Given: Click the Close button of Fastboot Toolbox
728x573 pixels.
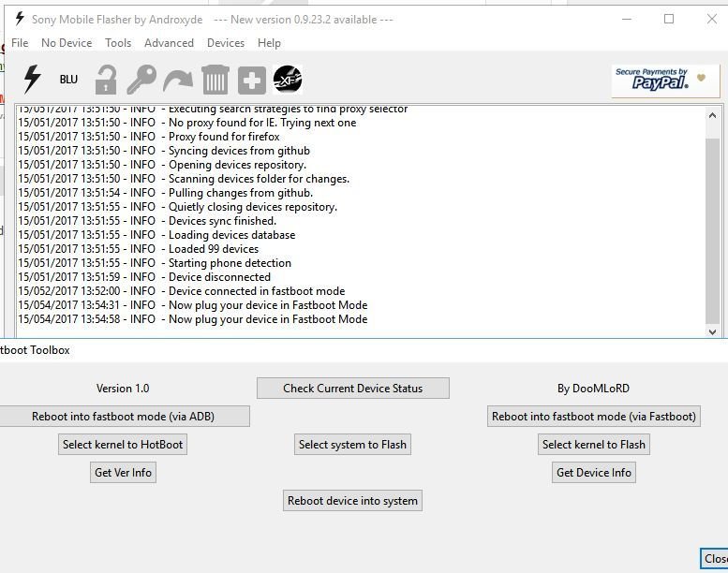Looking at the screenshot, I should coord(714,558).
